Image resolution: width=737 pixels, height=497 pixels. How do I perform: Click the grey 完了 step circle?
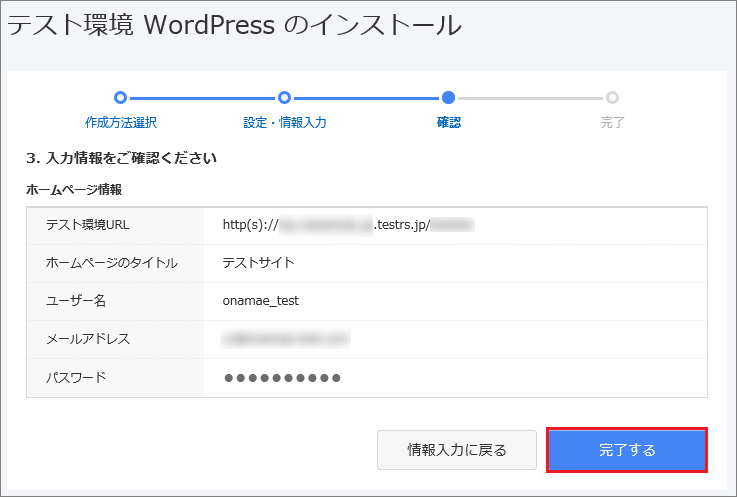click(x=612, y=98)
